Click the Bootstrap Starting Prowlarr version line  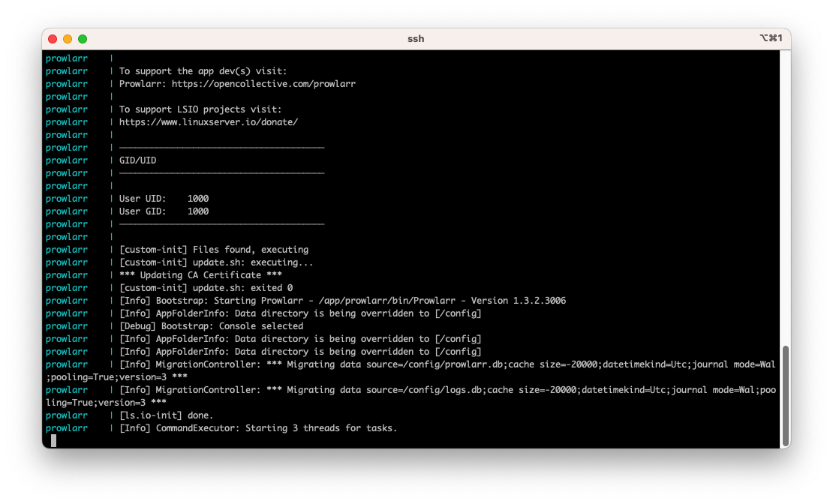(343, 301)
